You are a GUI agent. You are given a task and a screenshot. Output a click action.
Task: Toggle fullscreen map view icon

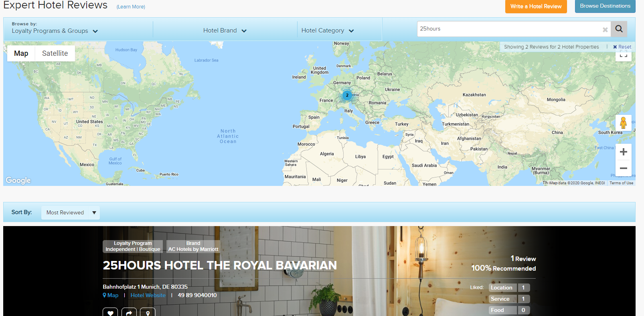[x=624, y=55]
